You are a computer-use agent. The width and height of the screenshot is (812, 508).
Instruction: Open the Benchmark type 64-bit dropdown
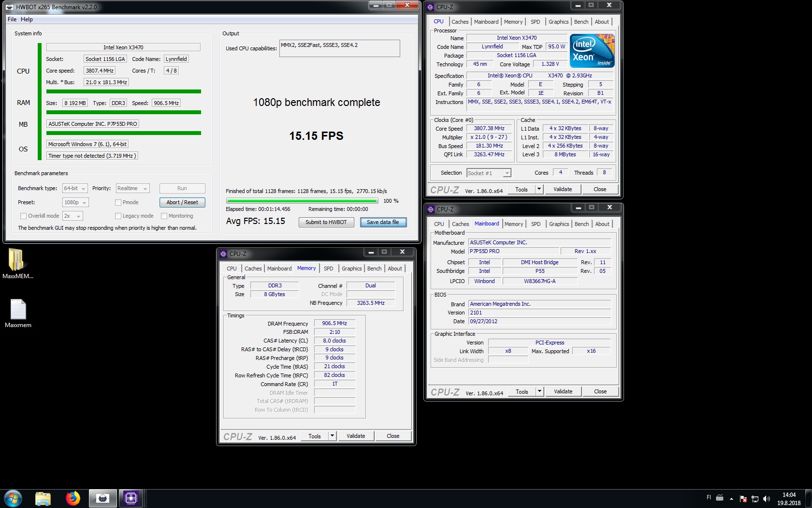click(75, 188)
